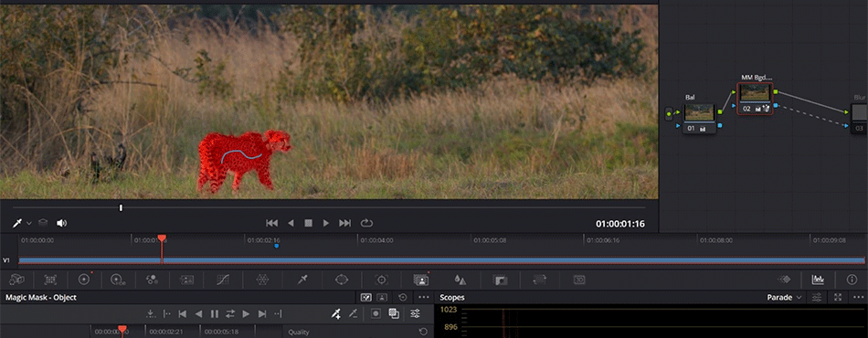
Task: Jump to last frame in viewer
Action: click(x=344, y=223)
